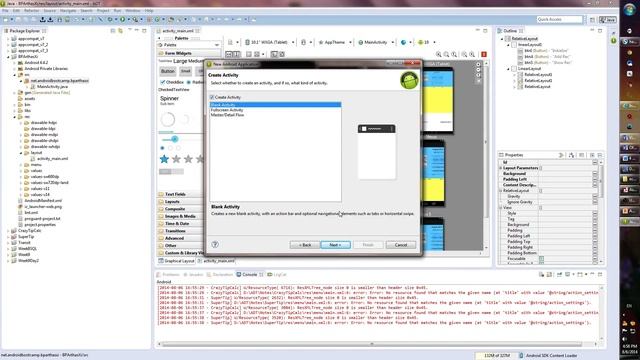
Task: Click the blank activity preview thumbnail
Action: coord(377,152)
